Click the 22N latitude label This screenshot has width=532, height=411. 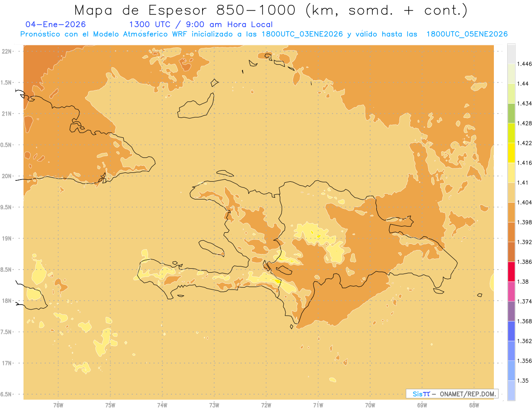click(x=7, y=51)
